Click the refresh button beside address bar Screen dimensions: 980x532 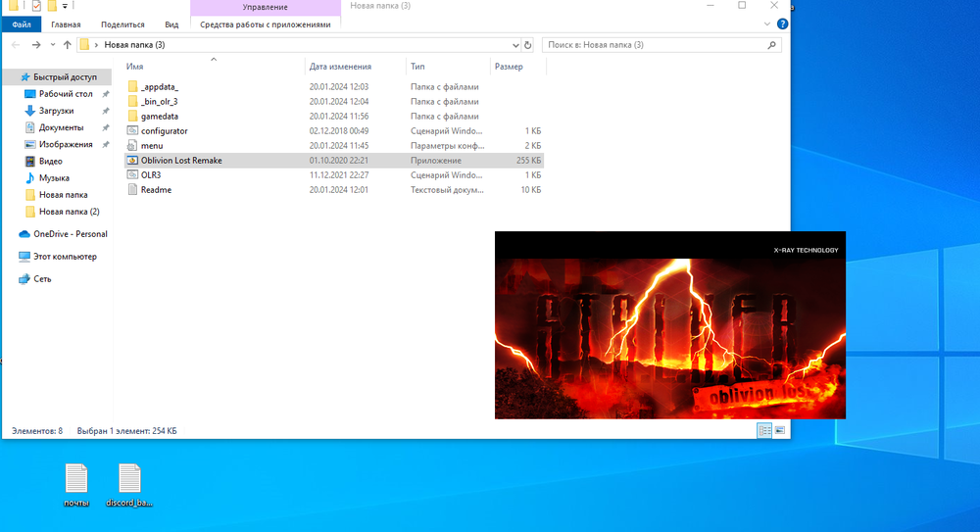click(528, 45)
